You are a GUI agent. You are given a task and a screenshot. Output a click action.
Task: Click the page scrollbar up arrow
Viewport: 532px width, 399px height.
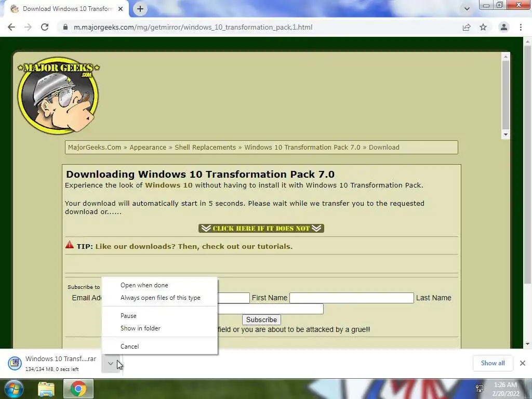(528, 42)
